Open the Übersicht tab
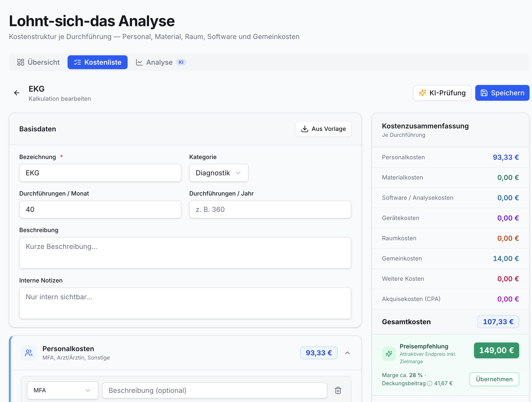Viewport: 532px width, 402px height. tap(38, 62)
